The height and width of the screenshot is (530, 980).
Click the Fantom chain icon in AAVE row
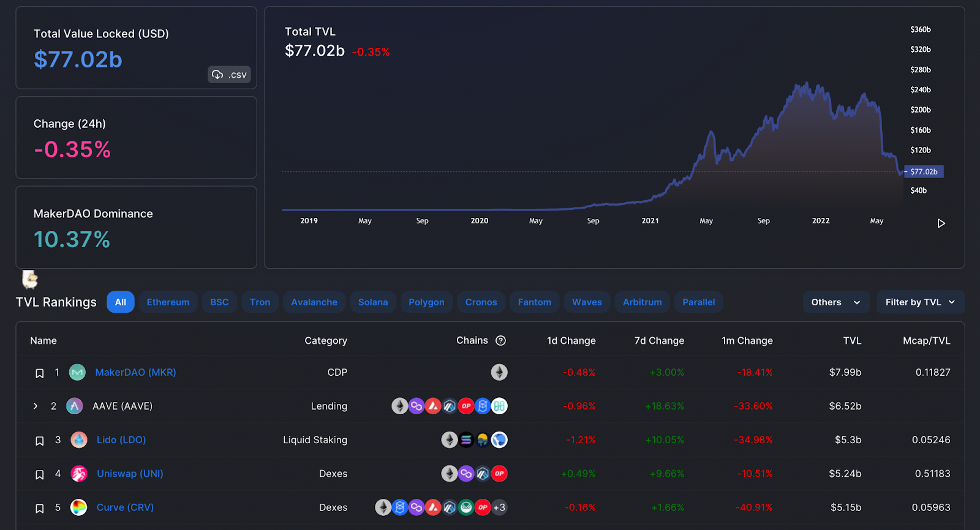pos(483,406)
